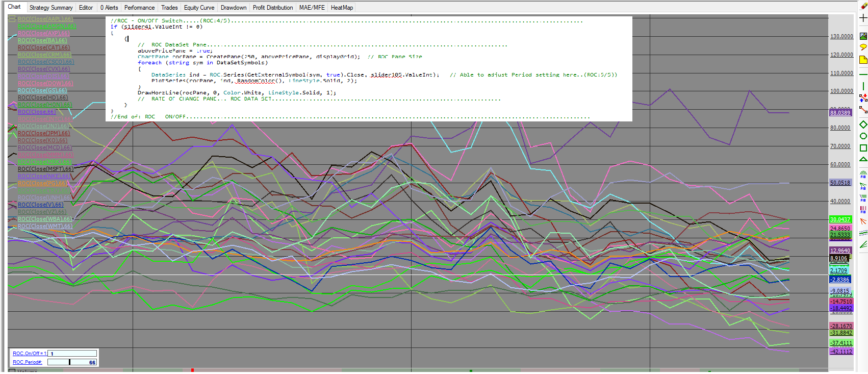868x374 pixels.
Task: Select the triangle shape tool
Action: pyautogui.click(x=863, y=160)
